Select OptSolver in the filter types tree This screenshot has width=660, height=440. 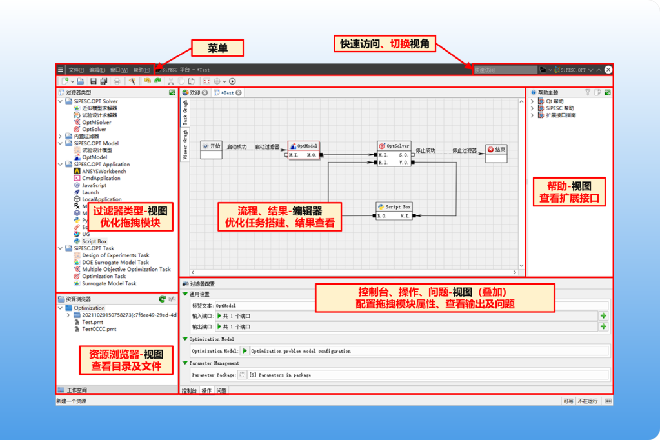click(x=94, y=129)
